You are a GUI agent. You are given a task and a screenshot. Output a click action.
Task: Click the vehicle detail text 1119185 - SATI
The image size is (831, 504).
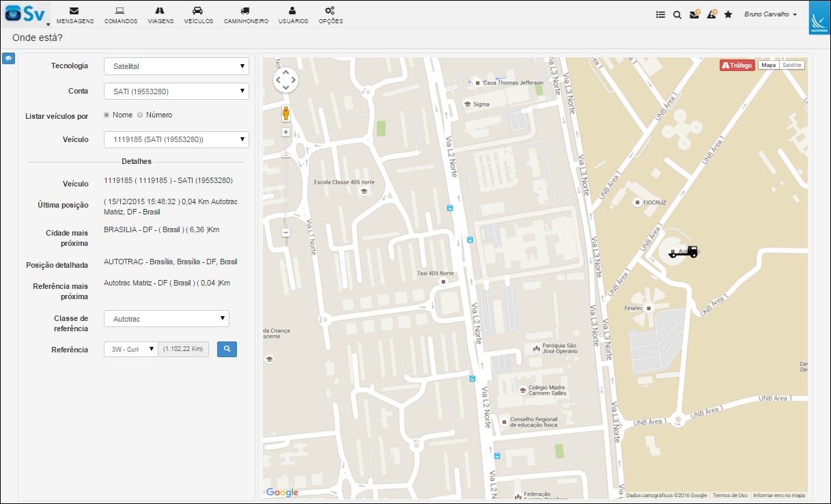click(168, 181)
